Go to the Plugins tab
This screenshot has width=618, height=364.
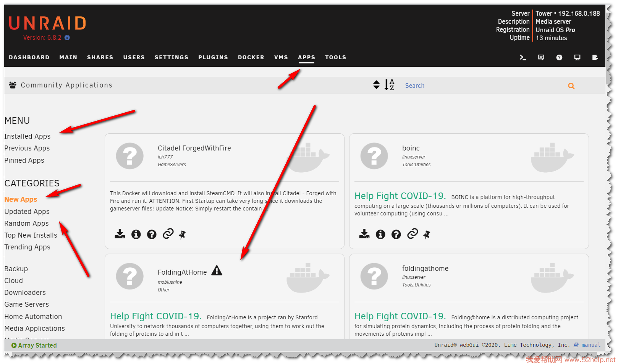coord(213,57)
